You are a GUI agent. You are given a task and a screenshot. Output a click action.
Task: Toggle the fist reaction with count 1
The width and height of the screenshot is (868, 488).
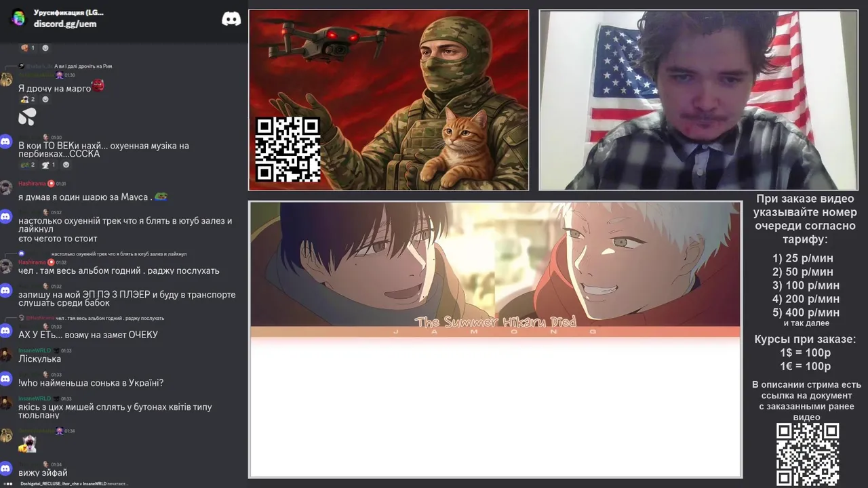pos(28,48)
